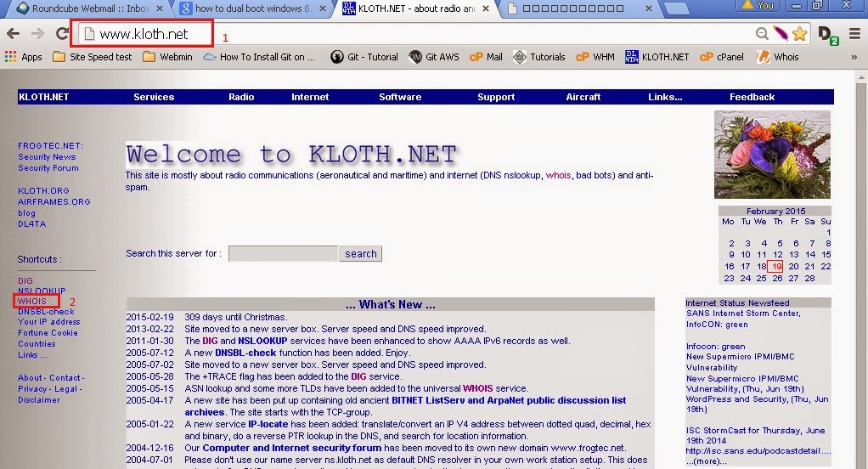The width and height of the screenshot is (868, 469).
Task: Open the Support menu
Action: click(496, 97)
